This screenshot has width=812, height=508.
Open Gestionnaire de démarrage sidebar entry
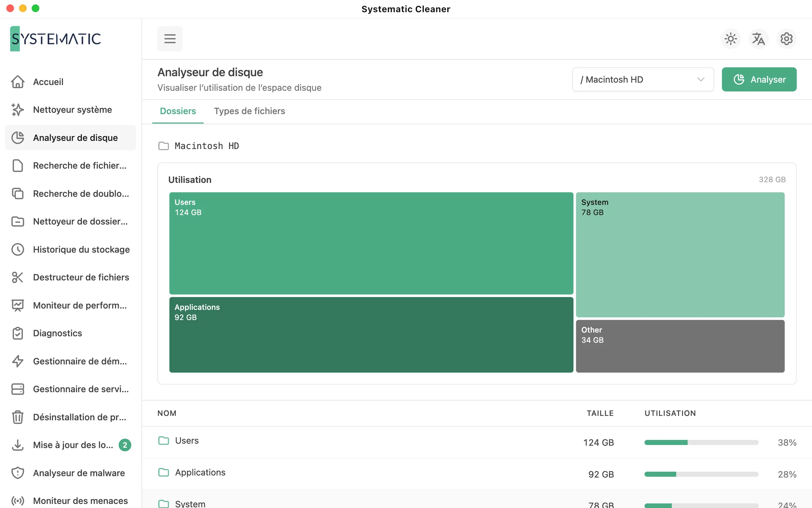point(70,361)
